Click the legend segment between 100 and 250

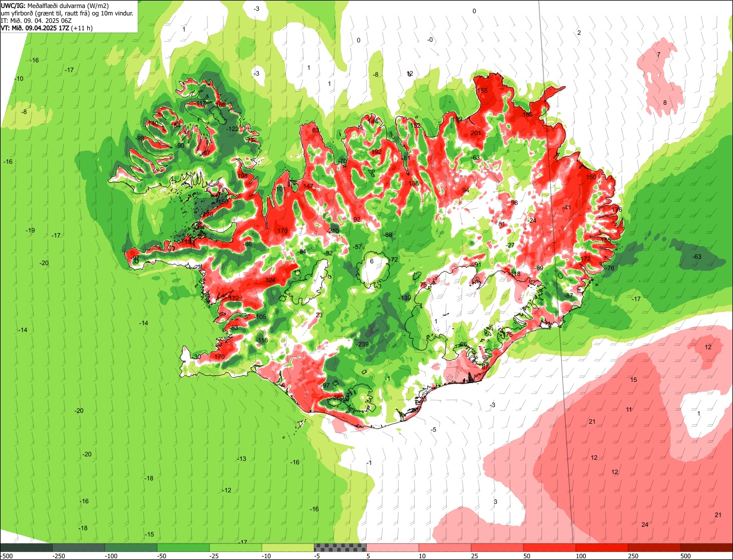(602, 547)
